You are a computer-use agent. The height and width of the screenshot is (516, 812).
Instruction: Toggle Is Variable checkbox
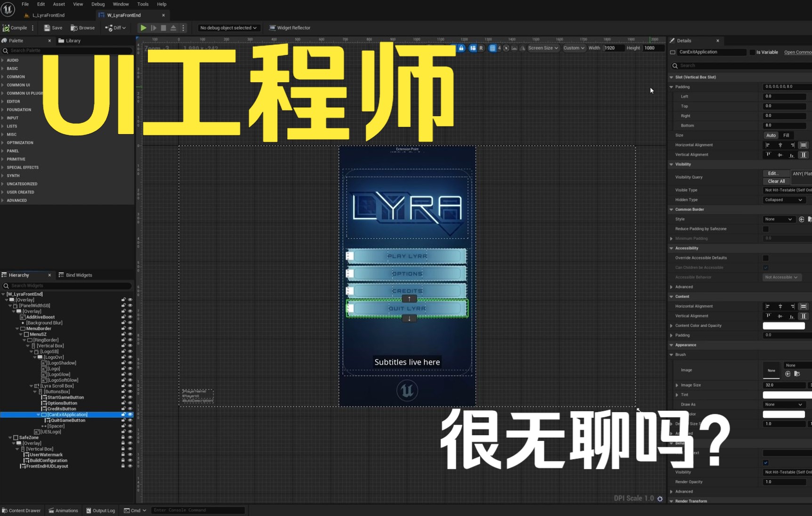(x=752, y=52)
